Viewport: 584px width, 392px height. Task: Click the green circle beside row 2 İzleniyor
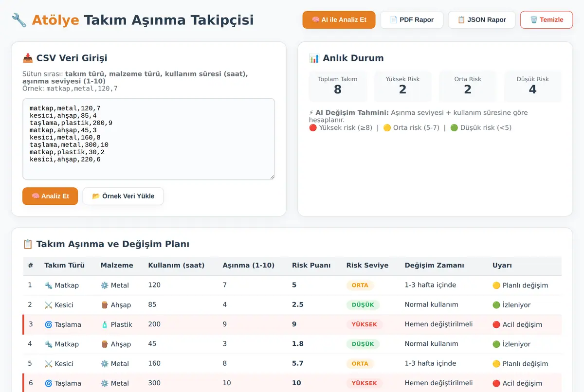(496, 305)
